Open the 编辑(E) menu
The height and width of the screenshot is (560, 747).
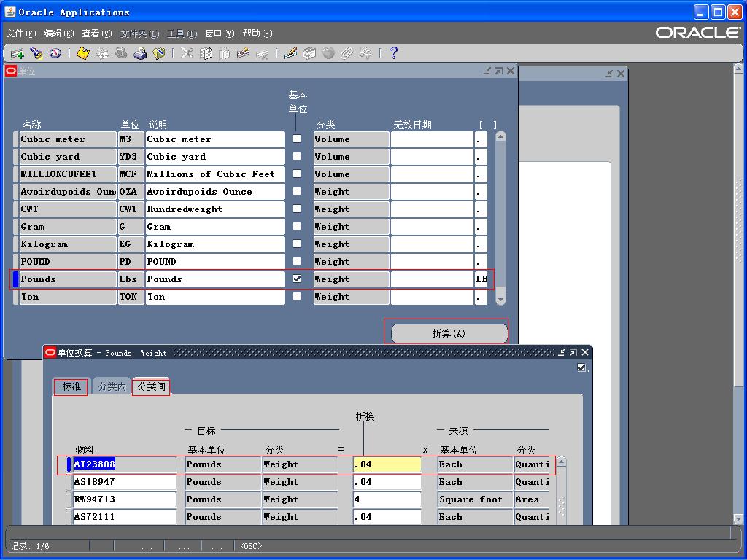click(59, 34)
